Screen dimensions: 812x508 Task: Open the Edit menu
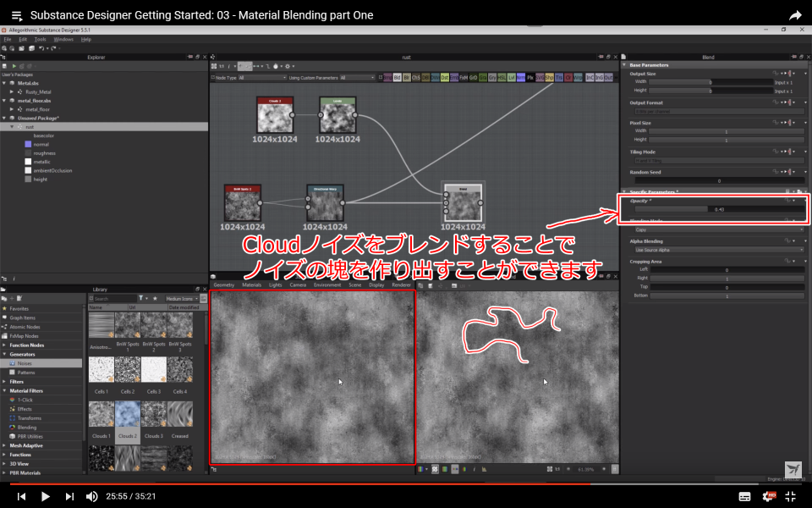pos(23,40)
